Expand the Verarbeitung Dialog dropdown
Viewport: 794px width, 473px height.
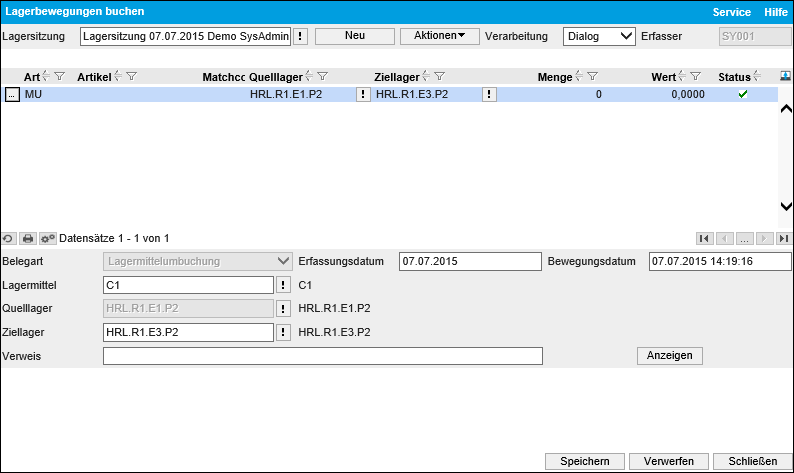[x=599, y=37]
